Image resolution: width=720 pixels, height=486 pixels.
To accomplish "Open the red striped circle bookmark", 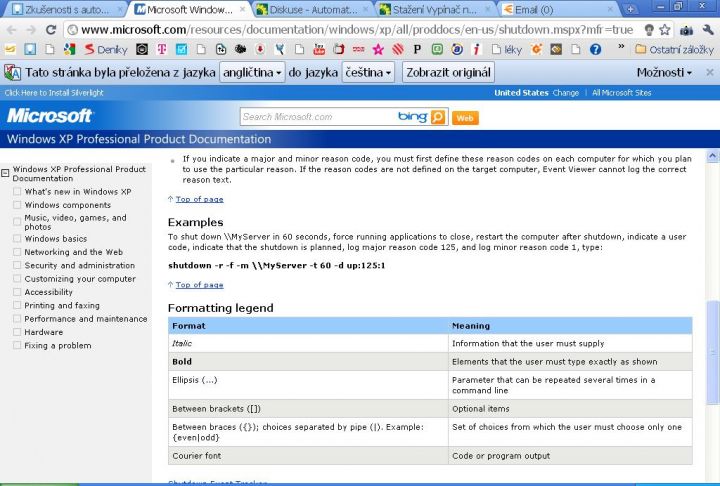I will 398,49.
